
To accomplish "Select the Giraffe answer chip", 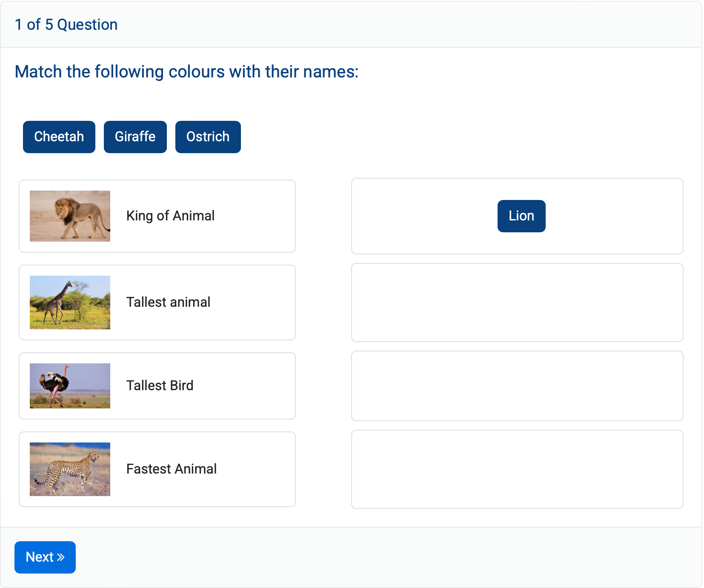I will [x=135, y=137].
